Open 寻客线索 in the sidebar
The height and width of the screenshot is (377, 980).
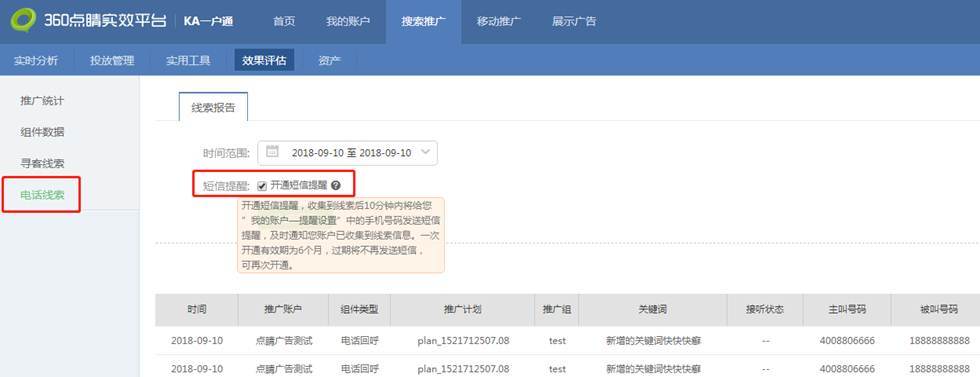point(42,163)
